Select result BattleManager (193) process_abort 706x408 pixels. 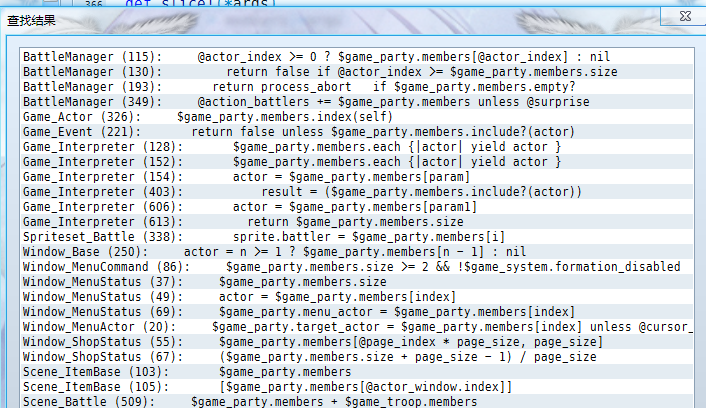356,87
